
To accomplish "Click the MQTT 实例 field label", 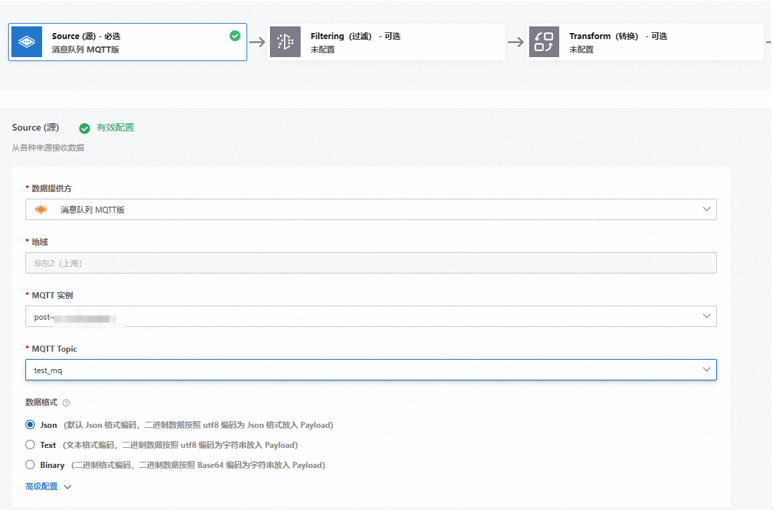I will pyautogui.click(x=52, y=296).
